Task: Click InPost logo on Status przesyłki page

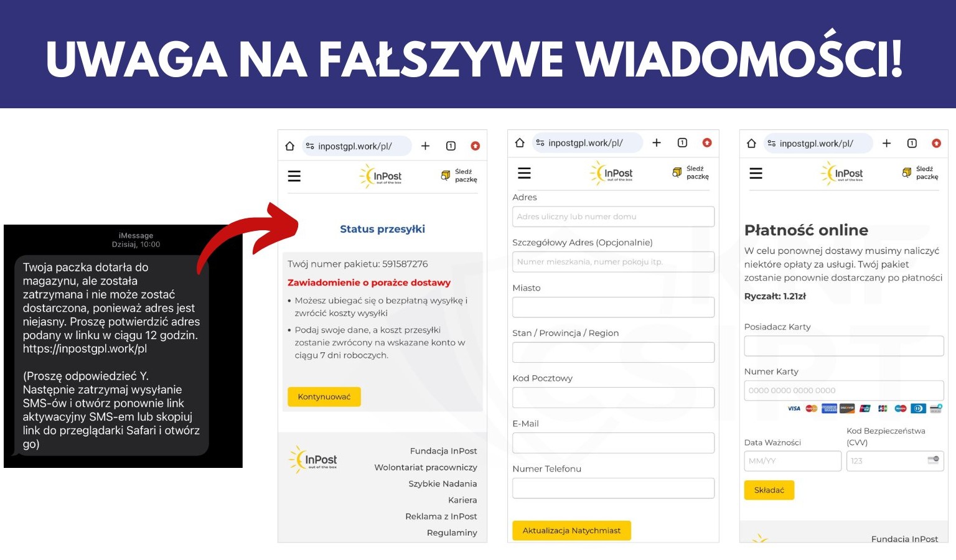Action: [381, 176]
